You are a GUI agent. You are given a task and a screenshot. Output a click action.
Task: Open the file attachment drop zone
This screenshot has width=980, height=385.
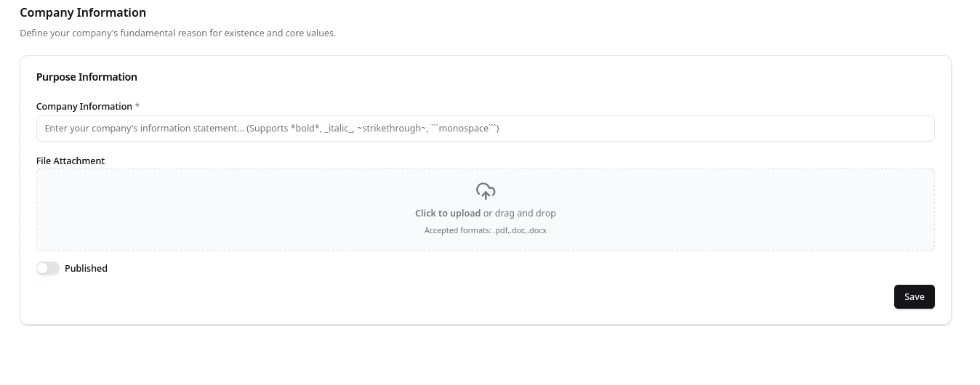tap(485, 210)
